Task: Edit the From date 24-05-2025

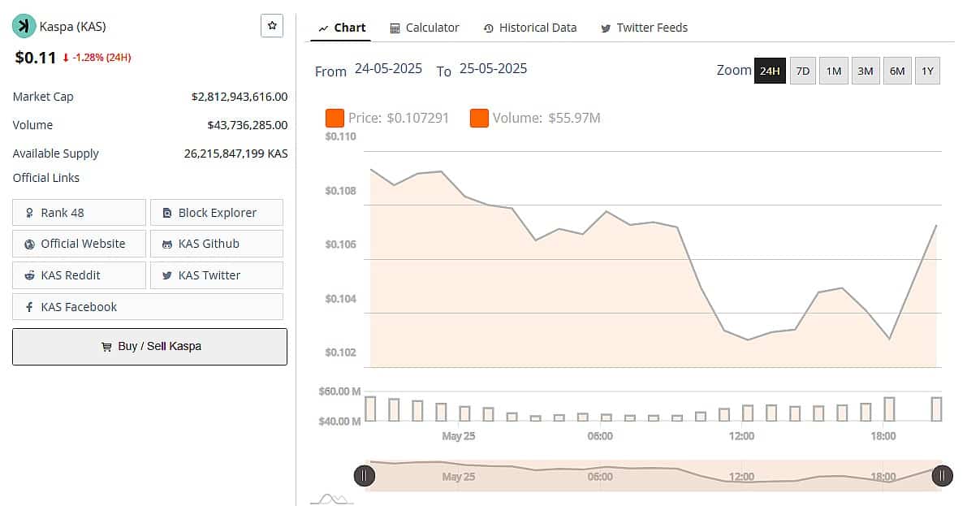Action: 388,69
